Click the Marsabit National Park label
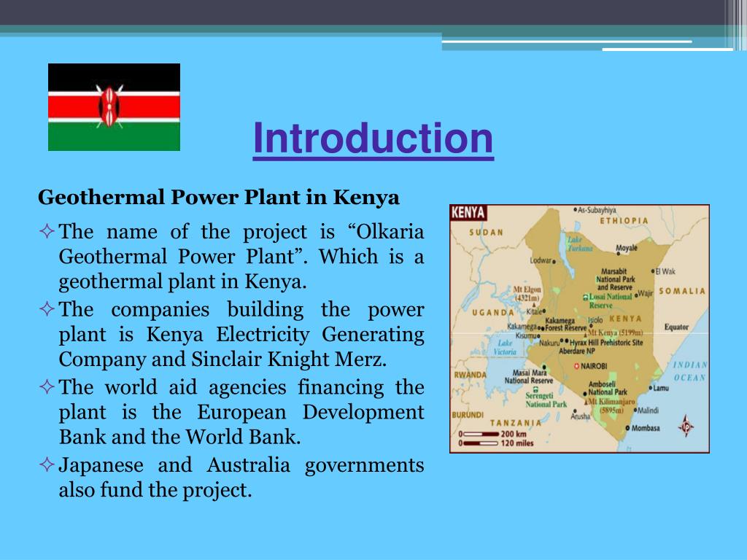 [615, 279]
